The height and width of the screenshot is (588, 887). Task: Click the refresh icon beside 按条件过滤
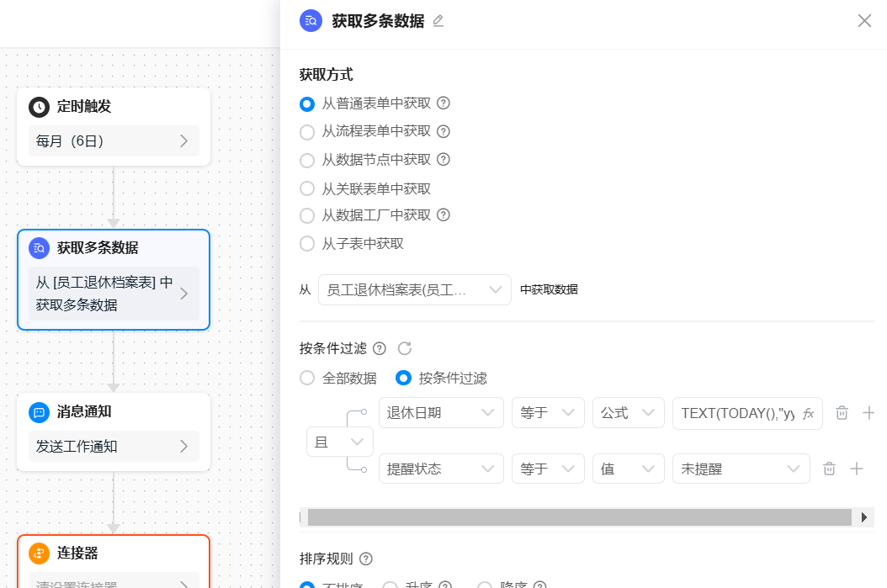[405, 348]
